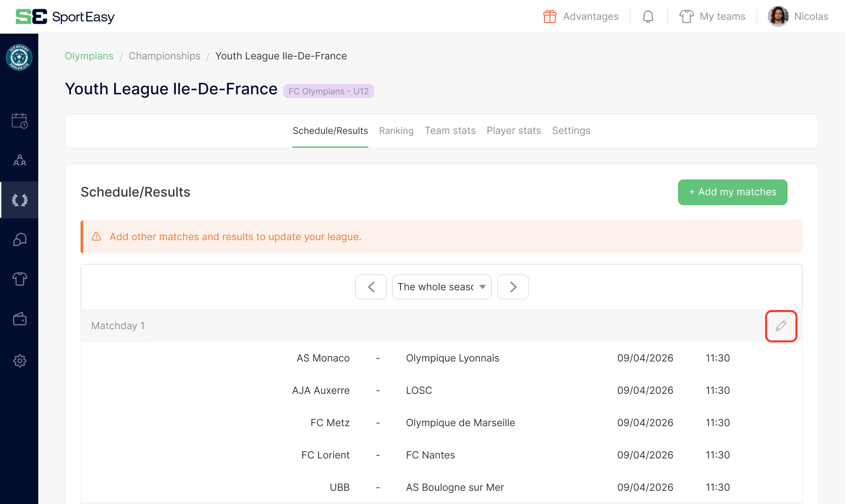845x504 pixels.
Task: Select the Olympique Lyonnais team name
Action: tap(453, 358)
